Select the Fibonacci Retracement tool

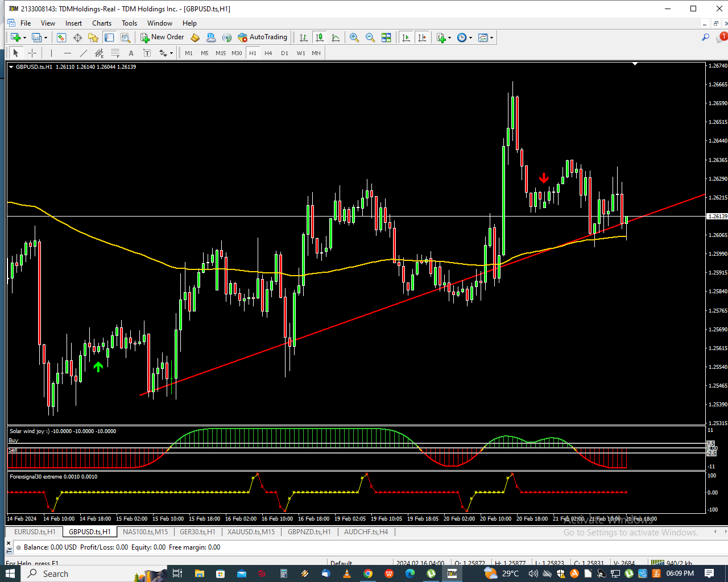[x=115, y=53]
